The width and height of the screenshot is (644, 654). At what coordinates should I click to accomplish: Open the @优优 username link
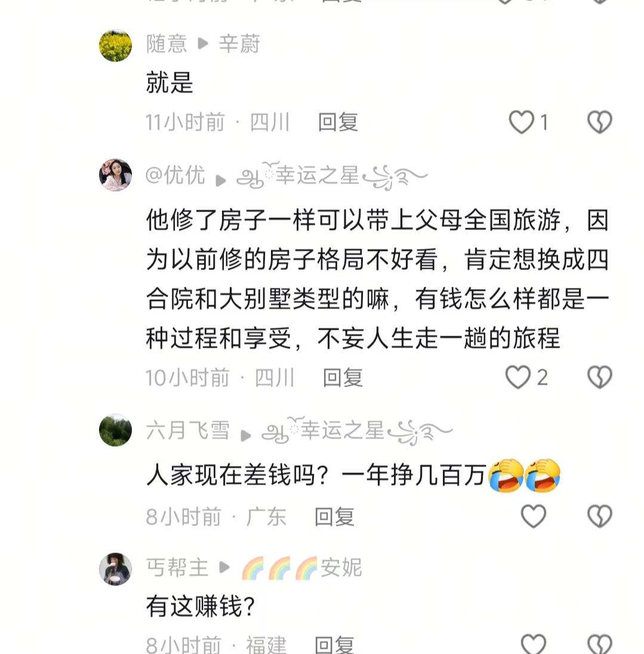point(175,175)
